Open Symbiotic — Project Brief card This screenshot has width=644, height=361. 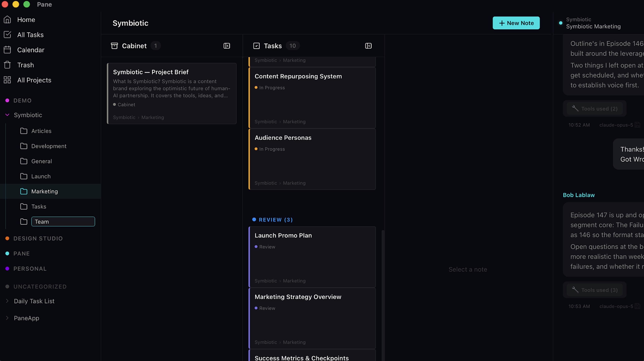point(172,93)
